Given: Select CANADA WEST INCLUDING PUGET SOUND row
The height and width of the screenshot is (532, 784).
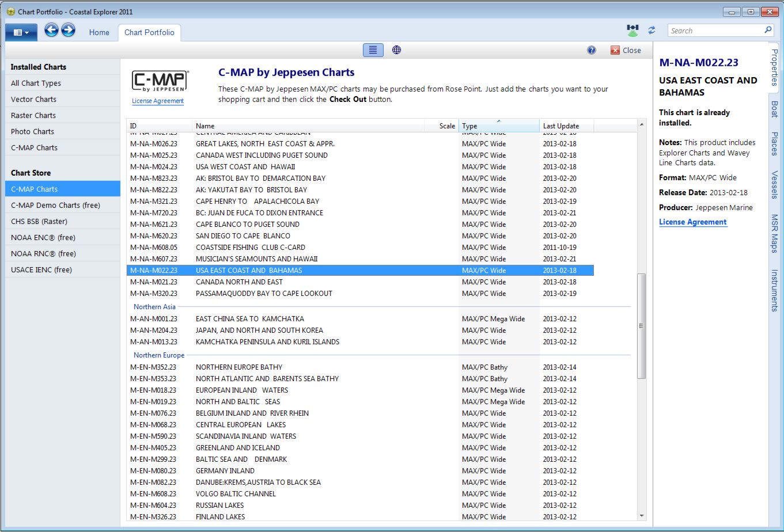Looking at the screenshot, I should click(360, 155).
